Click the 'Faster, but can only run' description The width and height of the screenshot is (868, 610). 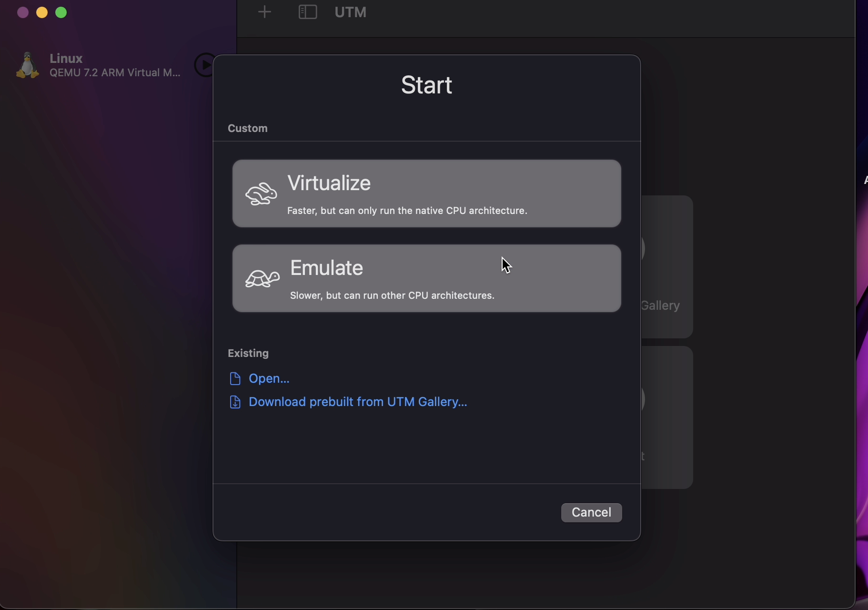(x=407, y=211)
